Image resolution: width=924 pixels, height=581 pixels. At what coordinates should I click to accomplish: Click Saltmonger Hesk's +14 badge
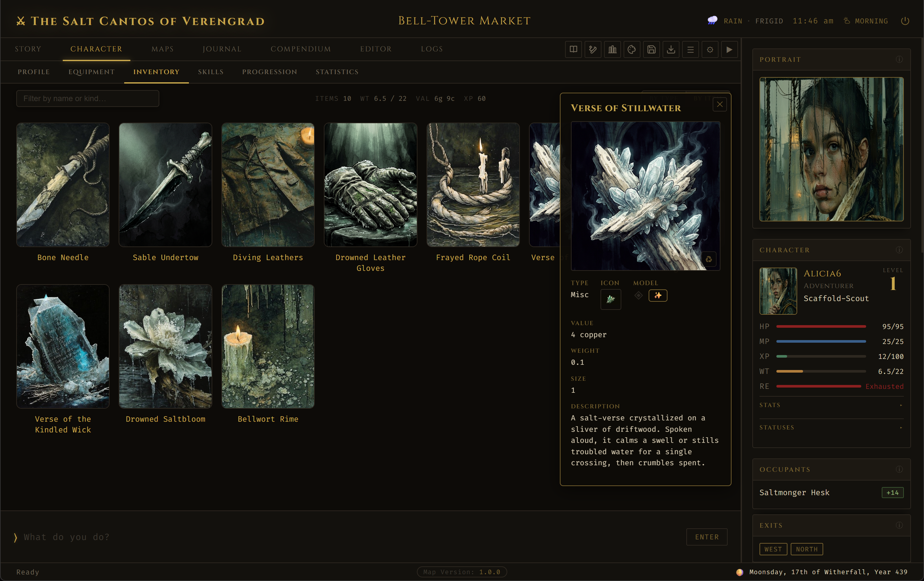click(892, 493)
